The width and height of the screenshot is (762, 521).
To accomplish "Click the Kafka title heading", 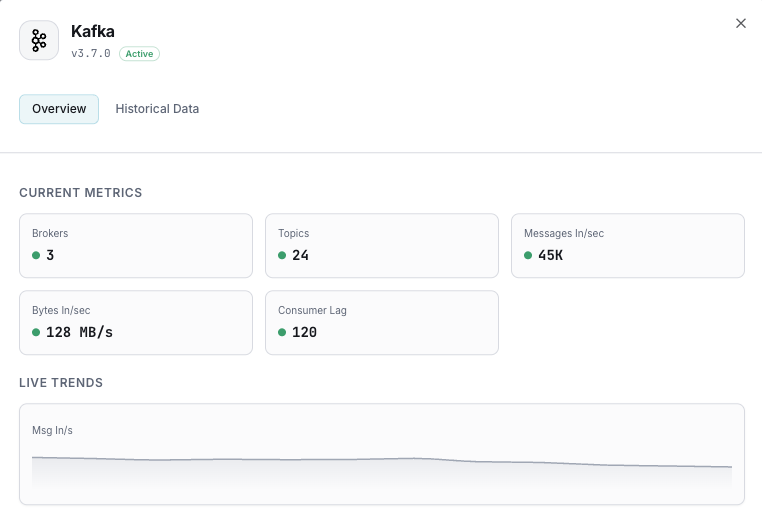I will tap(93, 32).
